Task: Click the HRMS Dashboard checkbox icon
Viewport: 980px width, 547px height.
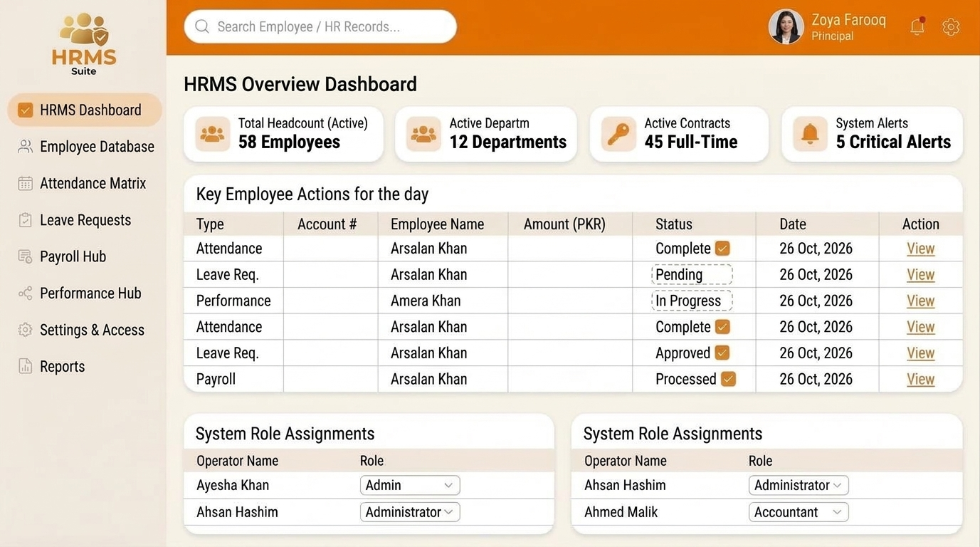Action: 25,110
